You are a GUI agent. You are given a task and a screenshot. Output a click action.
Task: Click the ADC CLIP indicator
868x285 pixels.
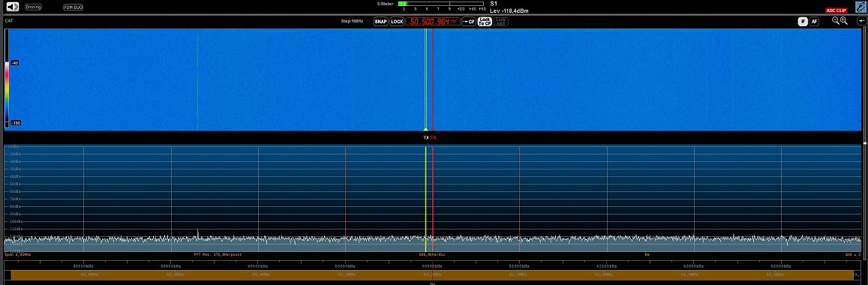[836, 10]
